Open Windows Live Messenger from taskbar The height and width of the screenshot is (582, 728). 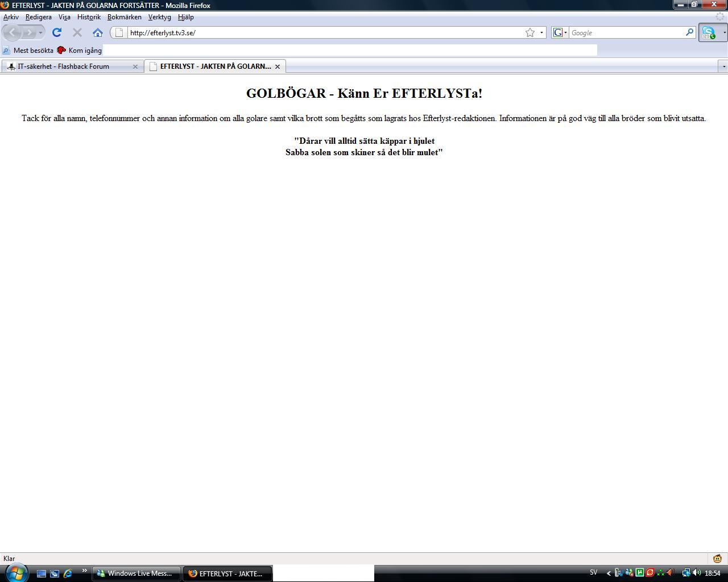click(x=136, y=573)
